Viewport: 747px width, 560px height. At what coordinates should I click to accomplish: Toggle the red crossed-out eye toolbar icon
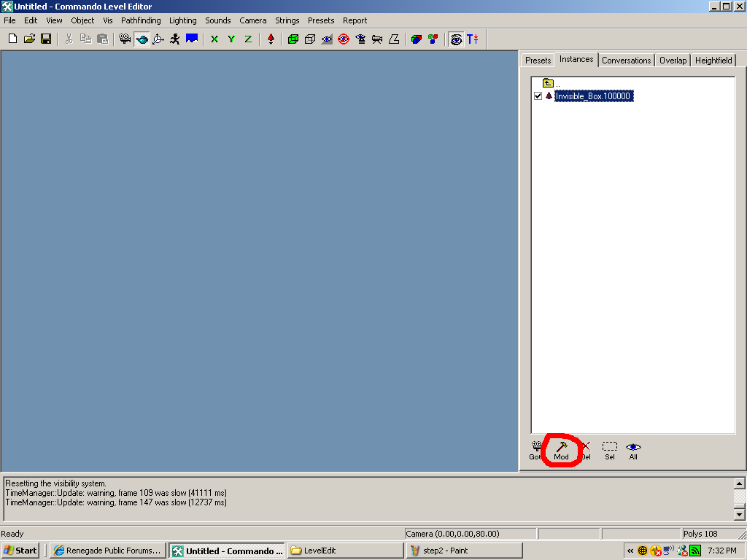(x=344, y=39)
